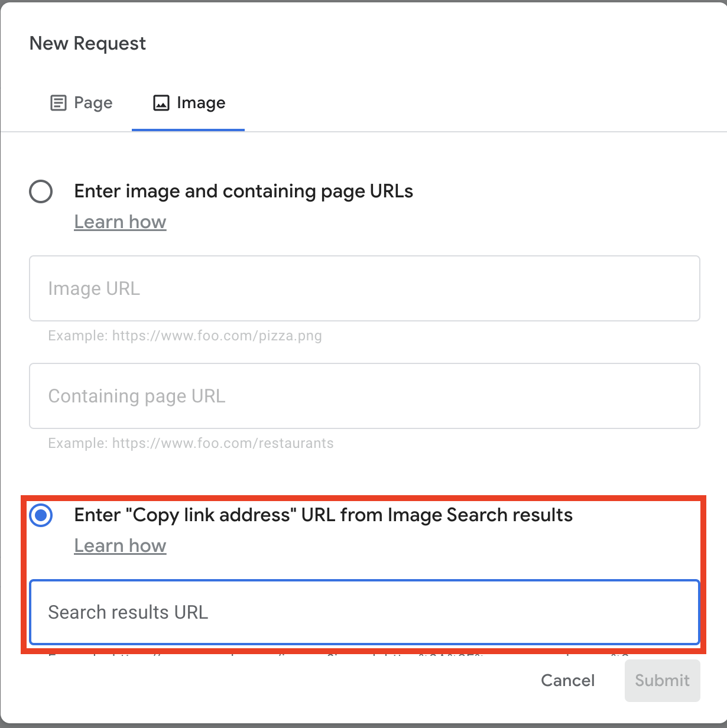The image size is (727, 728).
Task: Click the pizza.png example hint text
Action: click(185, 336)
